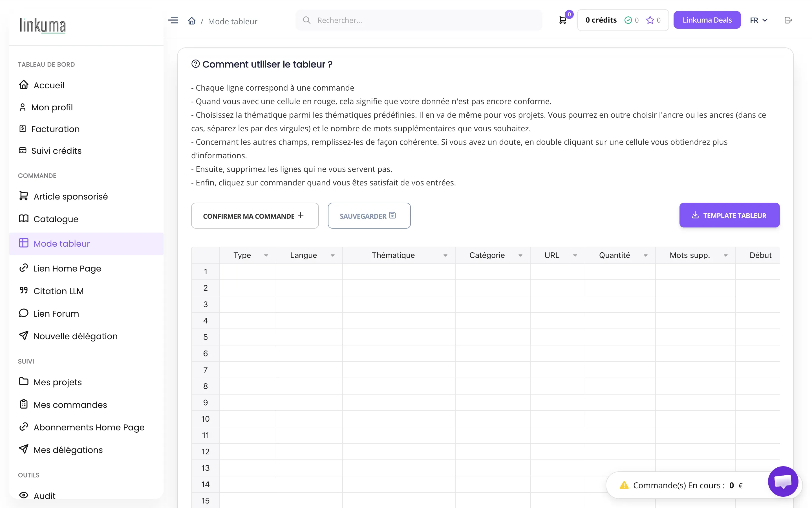Click Mode tableur breadcrumb text
The image size is (812, 508).
233,21
